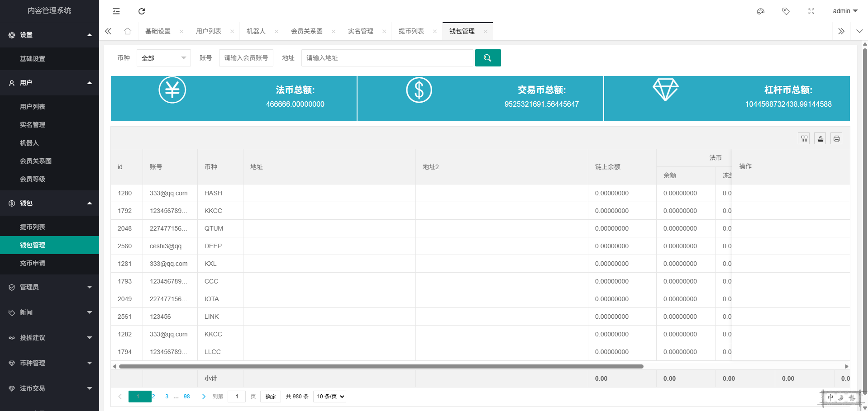Open the 币种 dropdown showing 全部
The width and height of the screenshot is (868, 411).
[163, 58]
